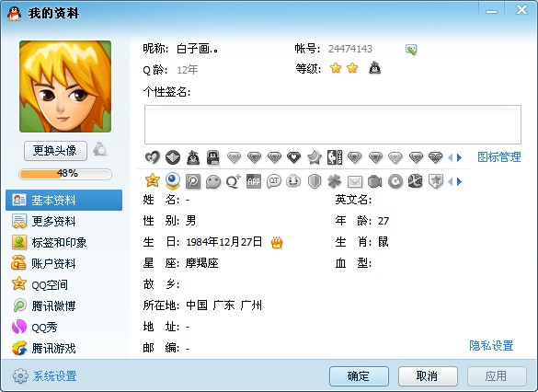Open 腾讯微博 in the sidebar
This screenshot has width=538, height=392.
(63, 306)
